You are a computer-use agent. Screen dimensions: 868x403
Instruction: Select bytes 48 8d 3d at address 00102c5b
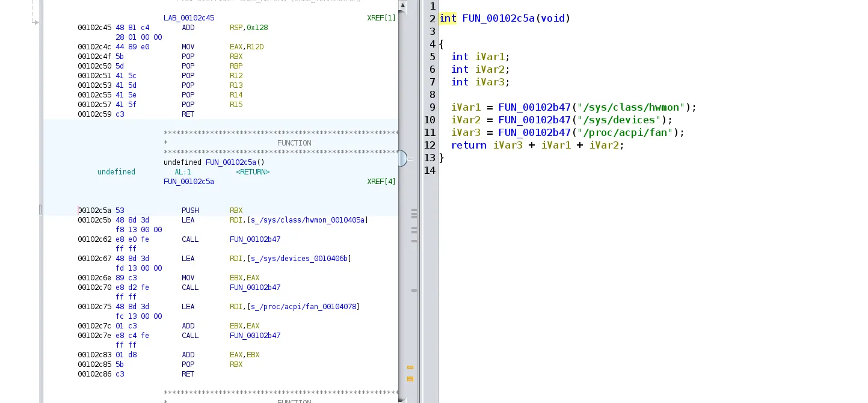[x=132, y=220]
